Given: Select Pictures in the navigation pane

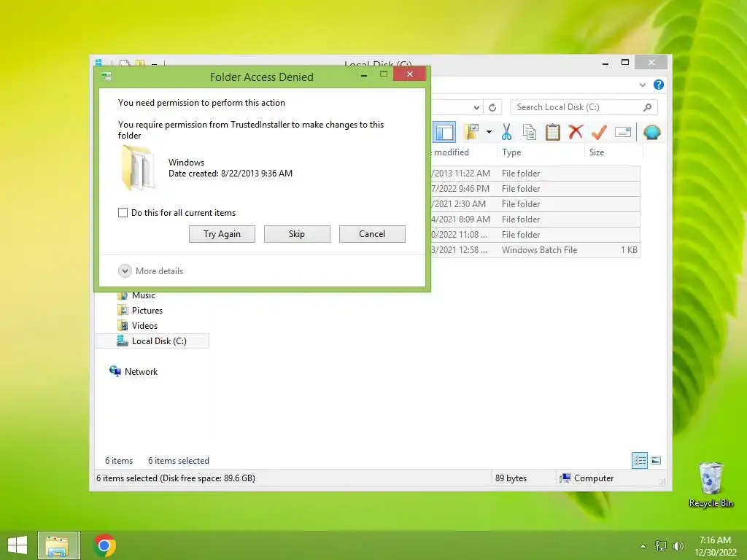Looking at the screenshot, I should pyautogui.click(x=147, y=311).
